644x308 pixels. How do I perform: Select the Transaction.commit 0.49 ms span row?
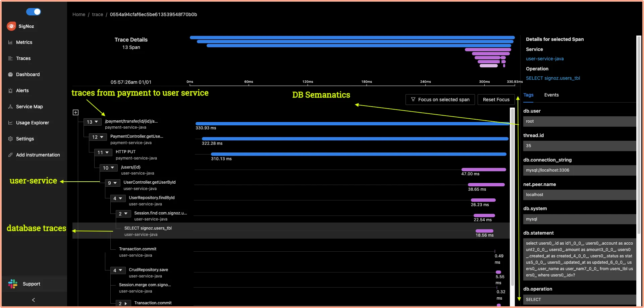click(x=291, y=252)
